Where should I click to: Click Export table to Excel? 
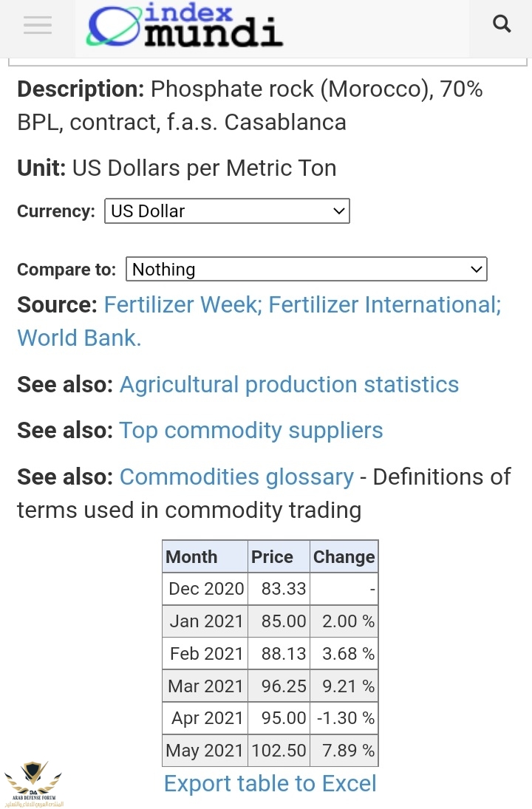click(x=270, y=784)
